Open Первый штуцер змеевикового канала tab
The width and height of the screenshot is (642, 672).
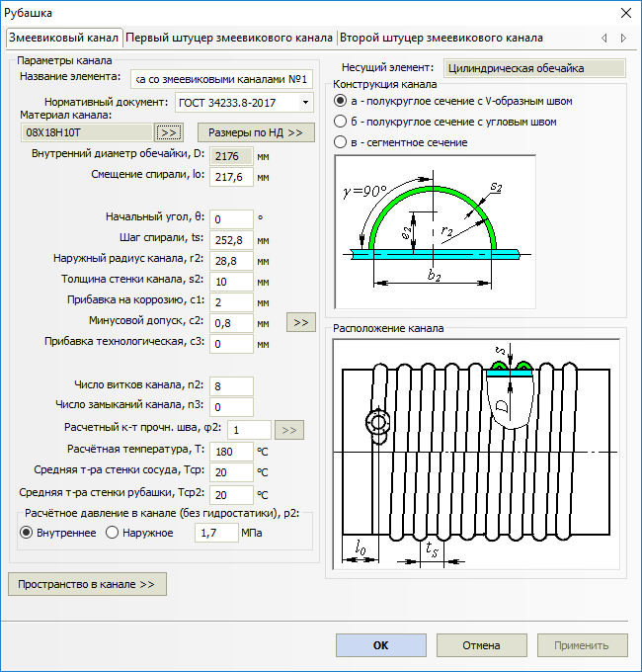(229, 38)
